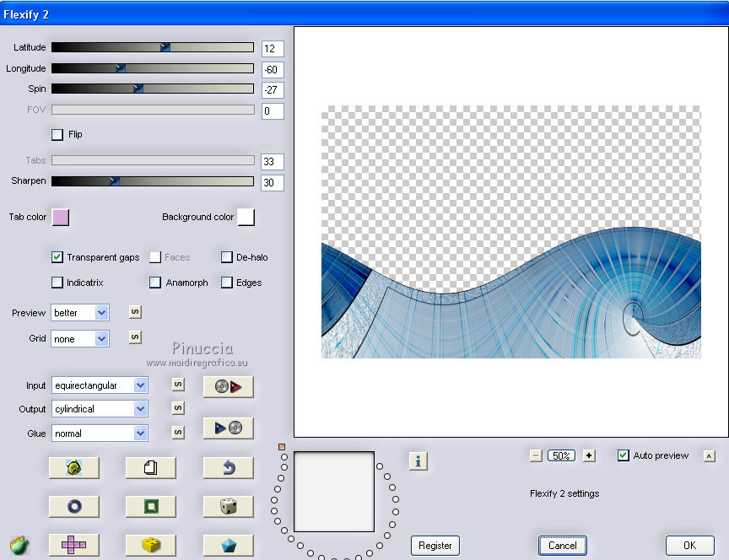
Task: Click the large wave preview image
Action: tap(511, 232)
